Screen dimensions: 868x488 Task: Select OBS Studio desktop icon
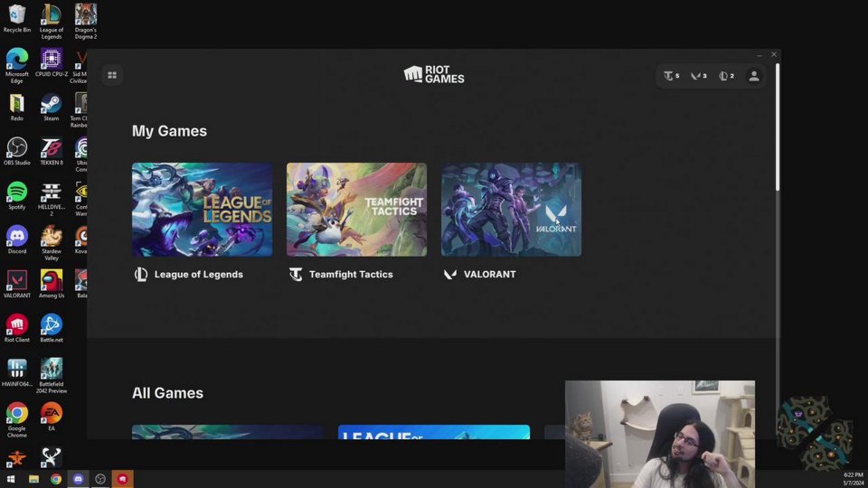[17, 152]
